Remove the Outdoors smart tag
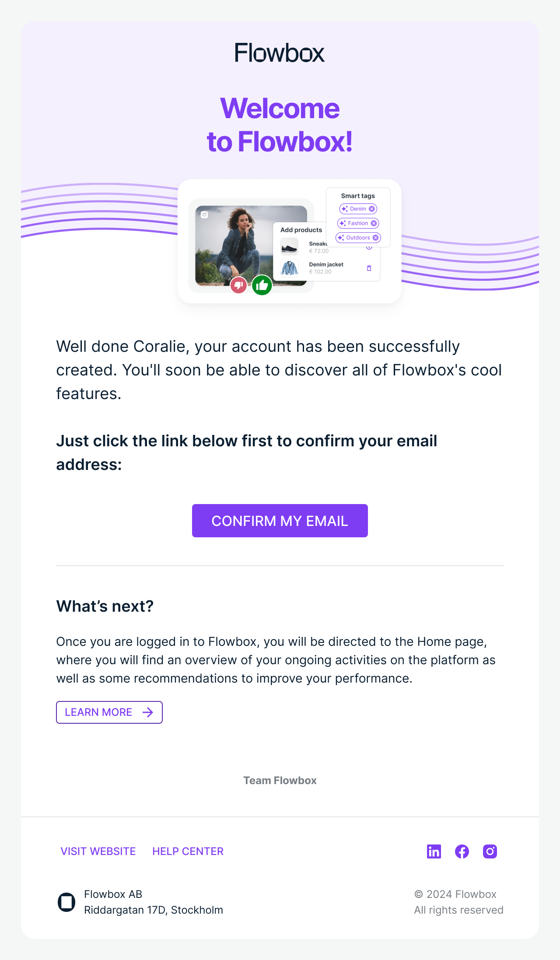This screenshot has height=960, width=560. pyautogui.click(x=375, y=238)
